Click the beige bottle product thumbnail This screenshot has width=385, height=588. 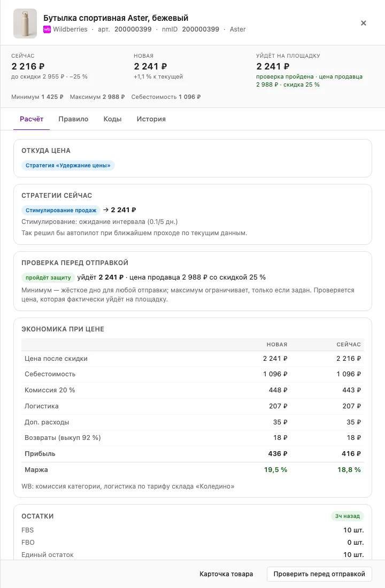click(25, 23)
